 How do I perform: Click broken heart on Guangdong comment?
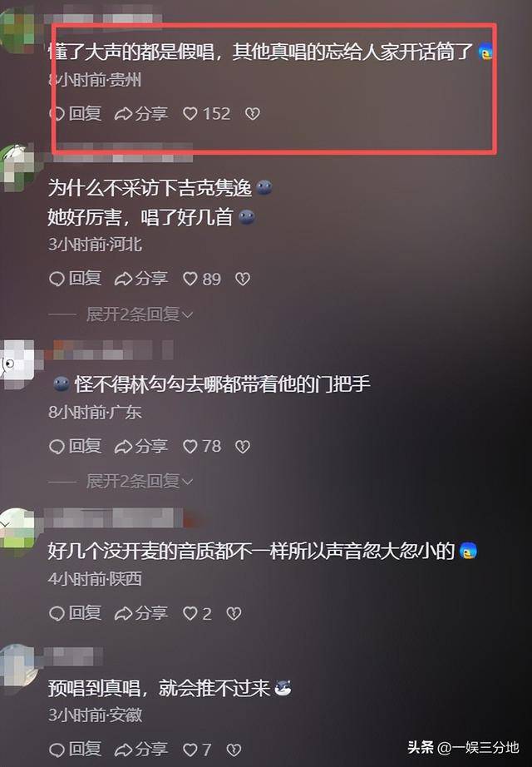click(x=243, y=446)
